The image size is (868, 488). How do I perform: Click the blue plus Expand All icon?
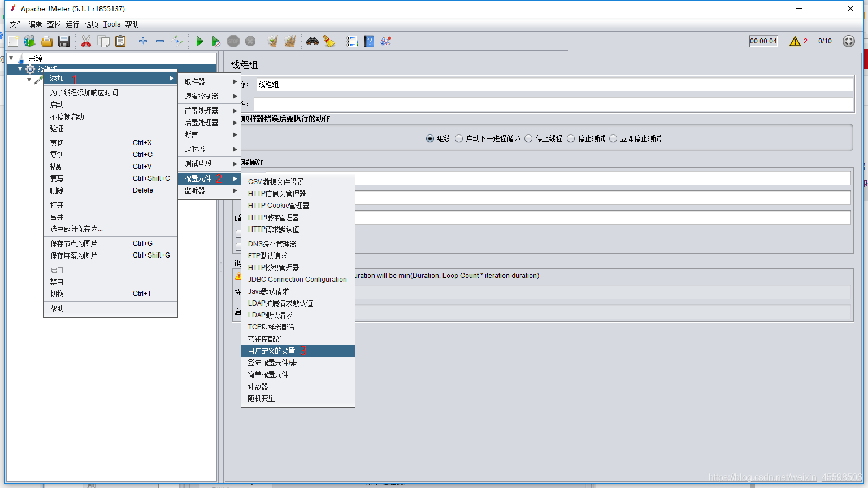pyautogui.click(x=143, y=41)
